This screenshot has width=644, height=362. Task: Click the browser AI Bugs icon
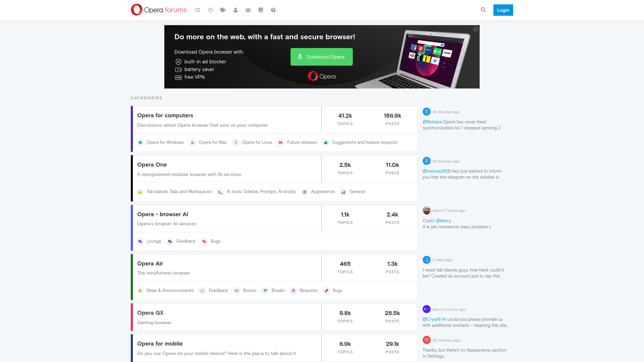click(204, 241)
